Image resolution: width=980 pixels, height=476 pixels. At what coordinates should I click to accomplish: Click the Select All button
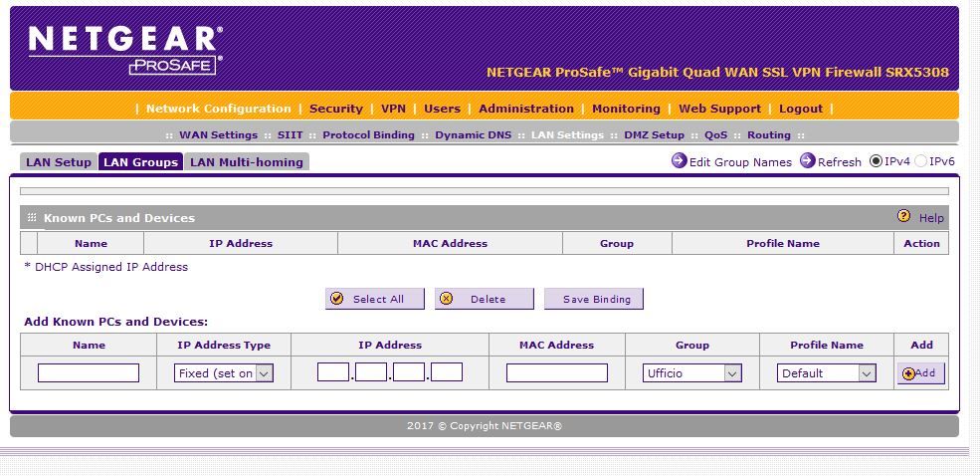374,299
